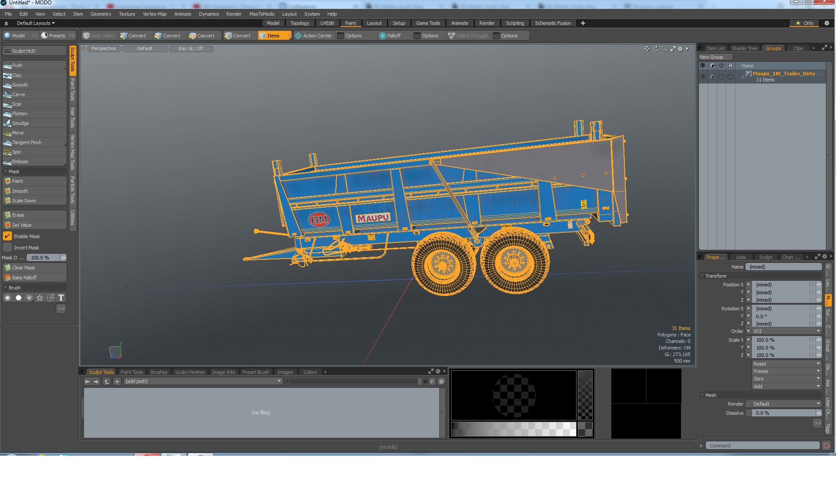The height and width of the screenshot is (504, 836).
Task: Click the viewport pan arrows icon
Action: point(647,49)
